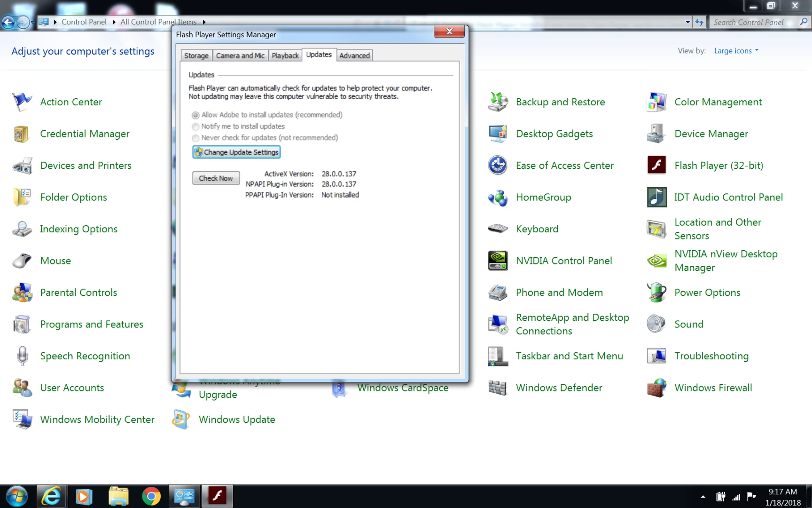Expand the All Control Panel Items breadcrumb arrow
812x508 pixels.
coord(204,22)
